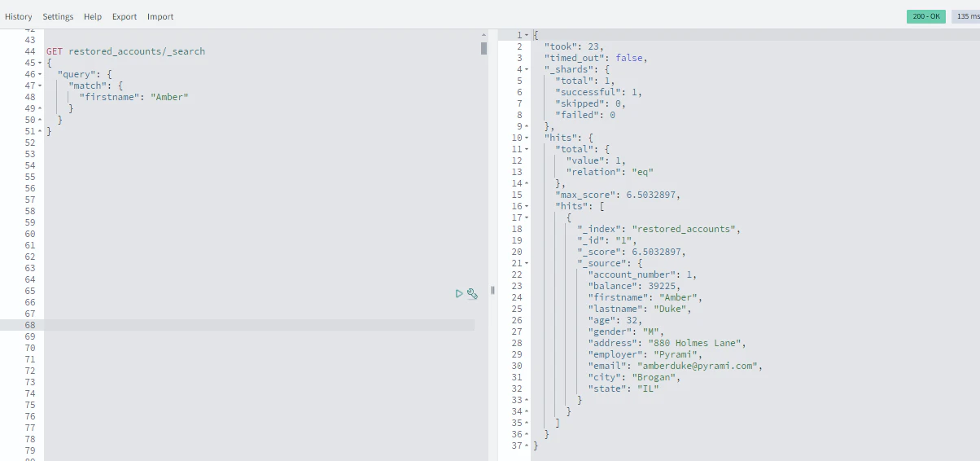
Task: Click the "timed_out": false line
Action: 596,58
